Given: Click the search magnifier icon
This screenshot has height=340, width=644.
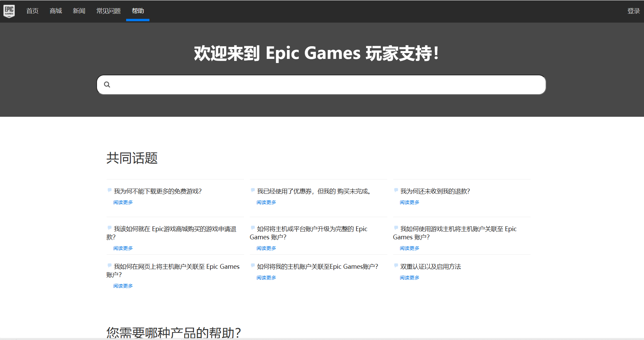Looking at the screenshot, I should click(107, 85).
